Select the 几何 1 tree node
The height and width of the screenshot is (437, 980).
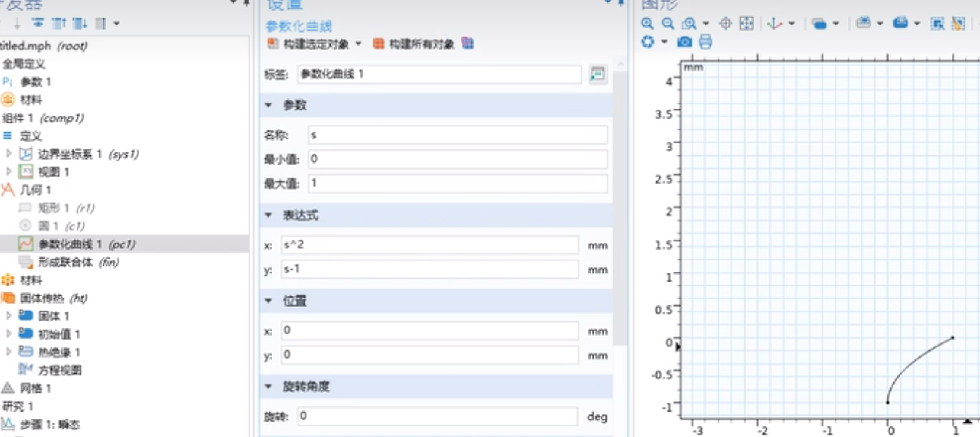(x=36, y=190)
